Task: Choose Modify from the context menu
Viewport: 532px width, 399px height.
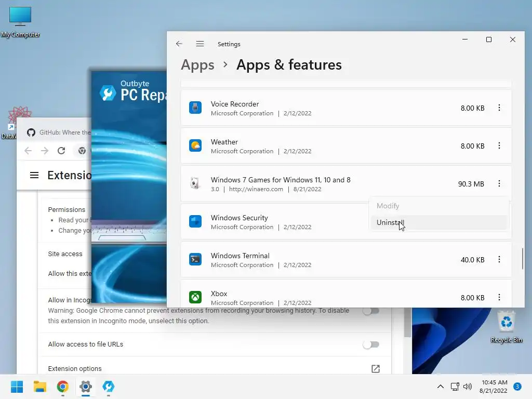Action: point(439,206)
